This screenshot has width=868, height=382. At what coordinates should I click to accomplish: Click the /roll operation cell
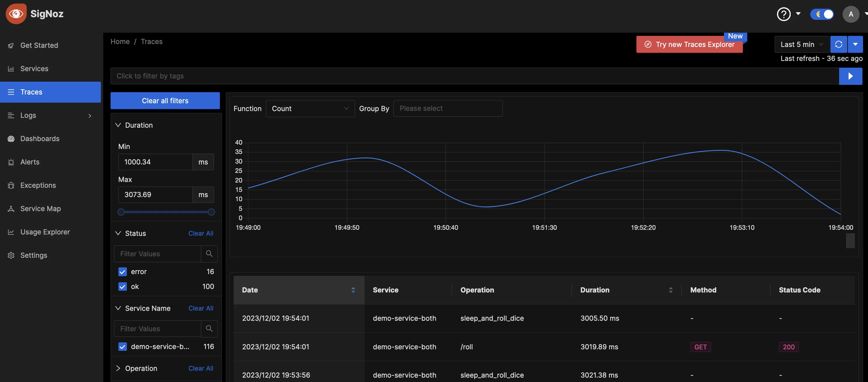pos(467,347)
